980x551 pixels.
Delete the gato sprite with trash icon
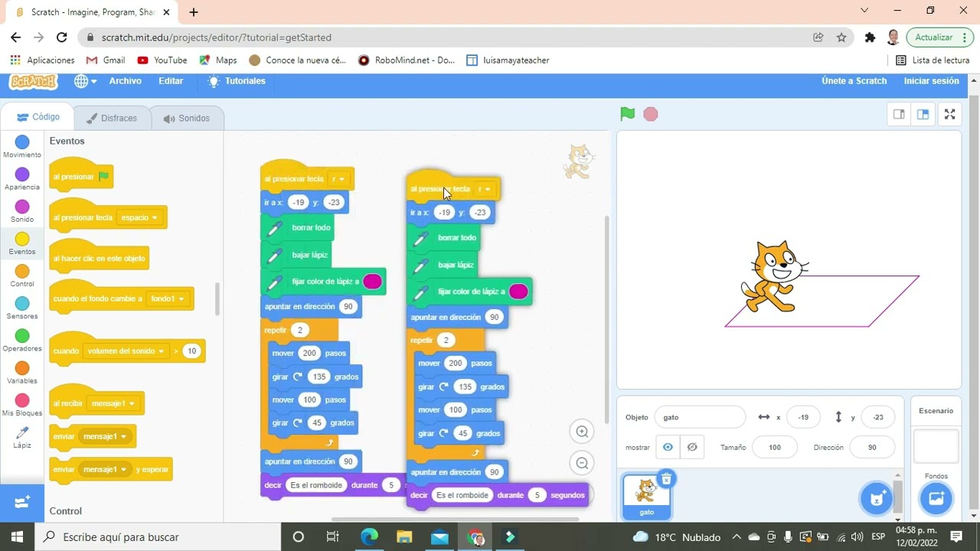pyautogui.click(x=666, y=479)
